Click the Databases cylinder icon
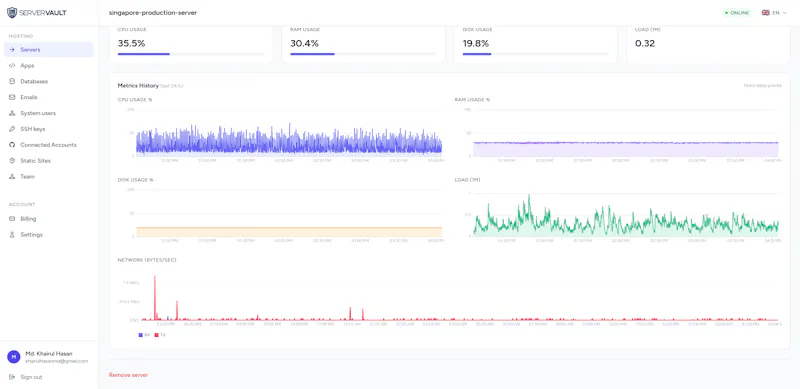 pyautogui.click(x=12, y=81)
